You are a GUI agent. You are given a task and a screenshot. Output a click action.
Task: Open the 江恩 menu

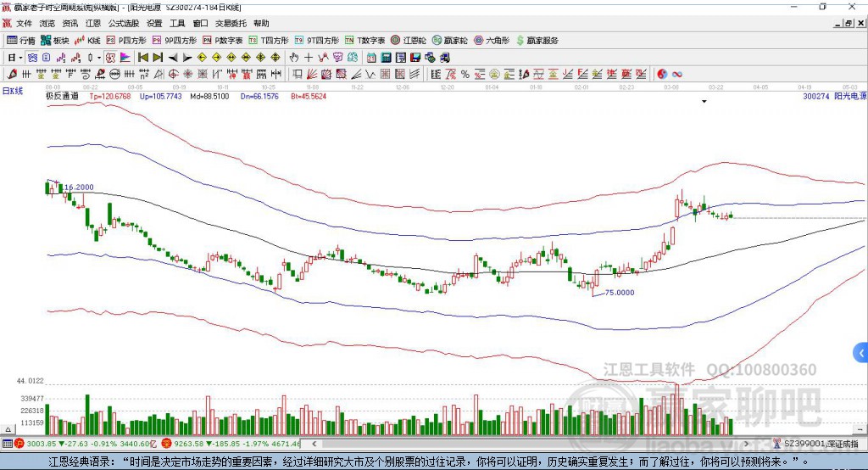[x=93, y=23]
